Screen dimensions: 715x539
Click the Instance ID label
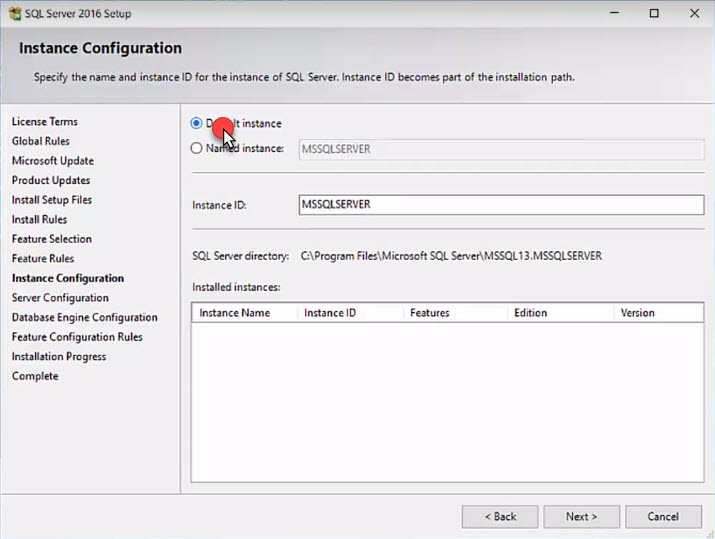(x=219, y=205)
